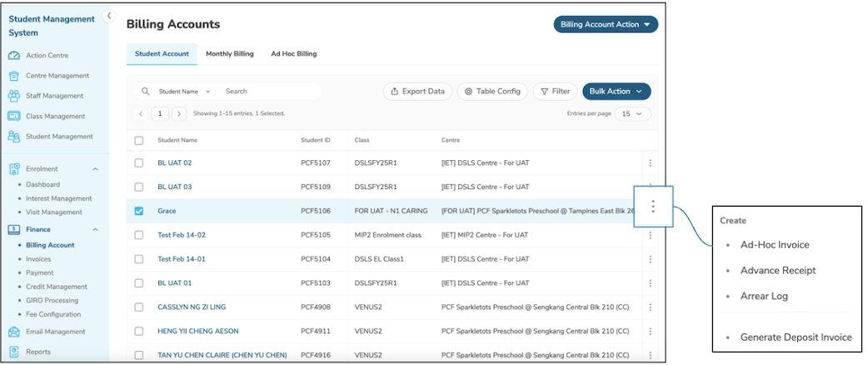The width and height of the screenshot is (868, 365).
Task: Click the Centre Management sidebar icon
Action: click(14, 76)
